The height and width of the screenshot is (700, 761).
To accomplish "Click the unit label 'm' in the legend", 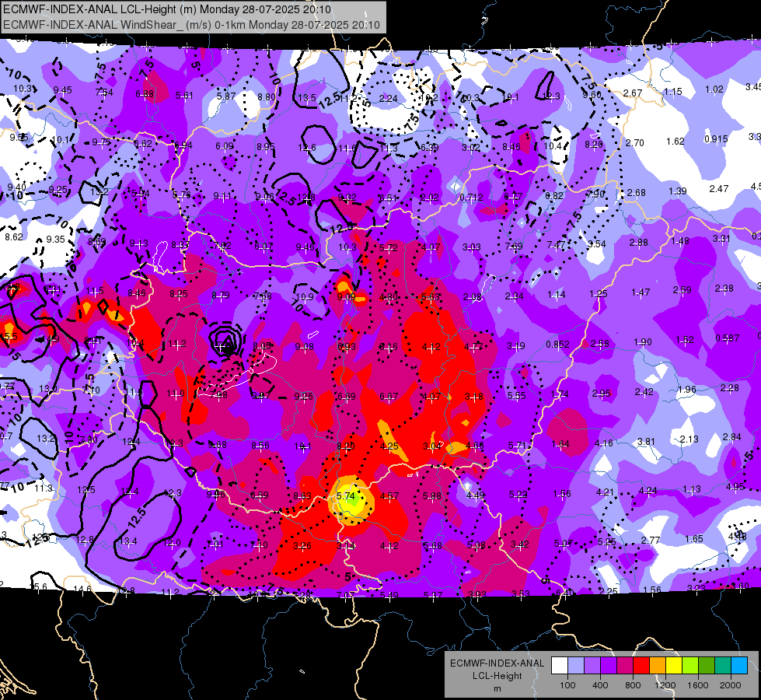I will (497, 688).
